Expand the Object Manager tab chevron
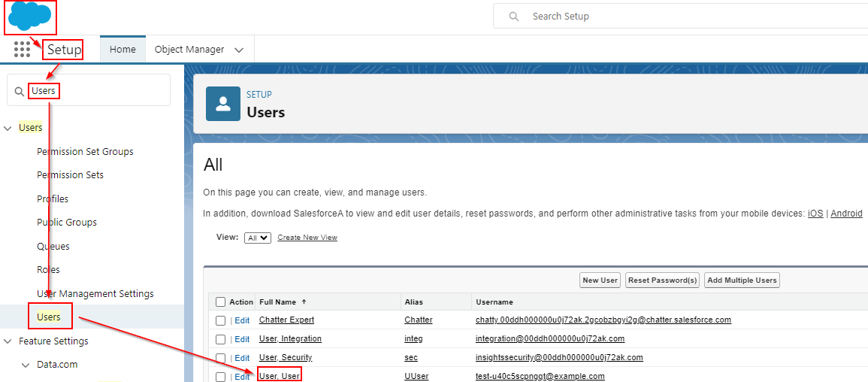Viewport: 868px width, 382px height. pos(239,50)
